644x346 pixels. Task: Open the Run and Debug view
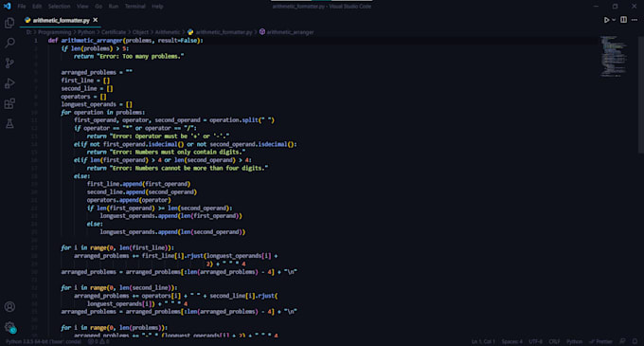pyautogui.click(x=9, y=83)
